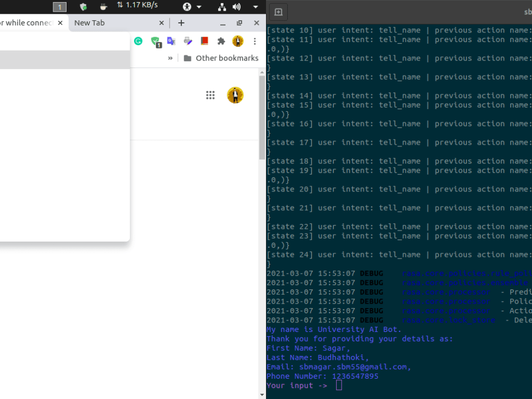Open the Google apps grid

[210, 95]
